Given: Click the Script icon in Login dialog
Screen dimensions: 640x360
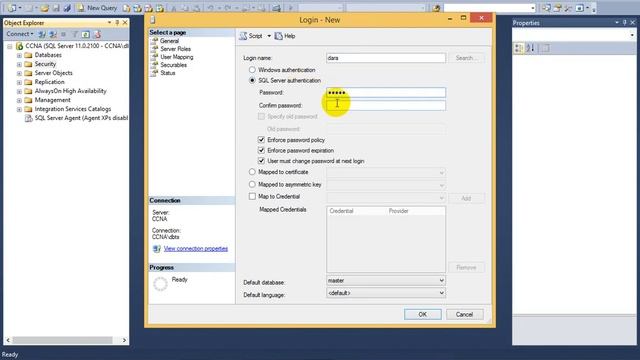Looking at the screenshot, I should pyautogui.click(x=243, y=36).
